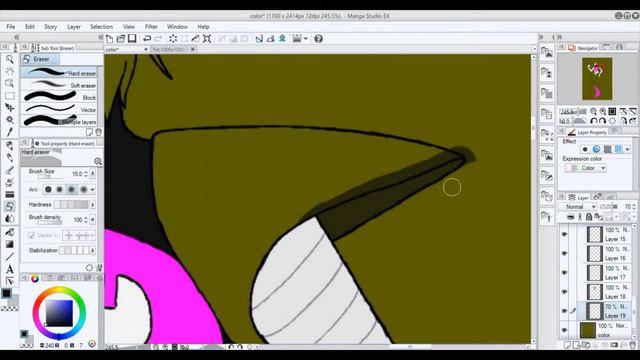Toggle visibility of Layer 18
The height and width of the screenshot is (360, 640).
point(564,292)
